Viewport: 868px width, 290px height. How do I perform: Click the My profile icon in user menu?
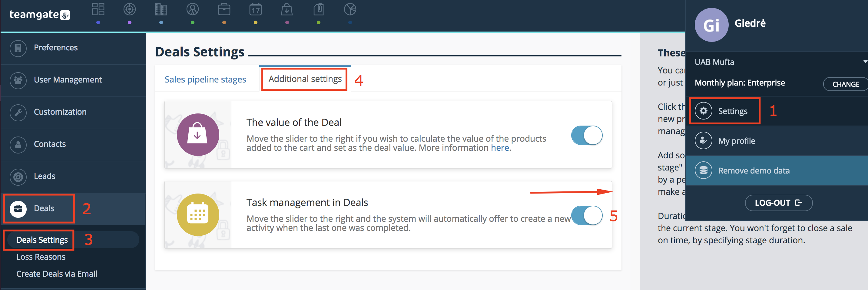click(x=703, y=140)
